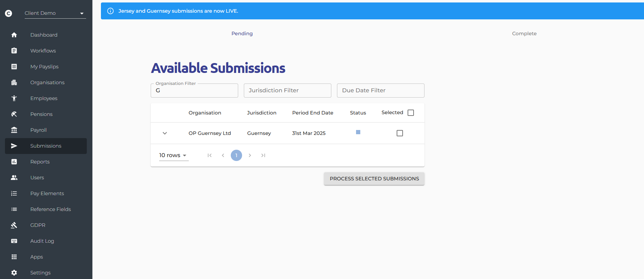Click the Jurisdiction column header
Viewport: 644px width, 279px height.
262,113
